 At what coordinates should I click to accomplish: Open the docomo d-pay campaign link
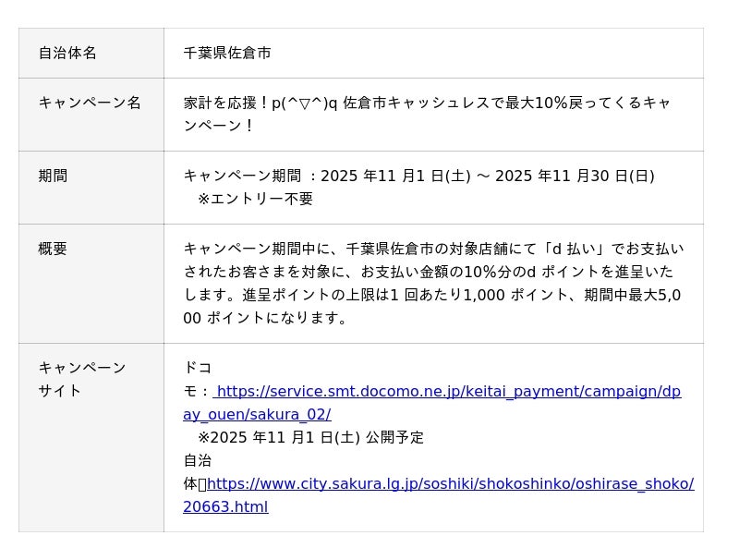coord(447,391)
